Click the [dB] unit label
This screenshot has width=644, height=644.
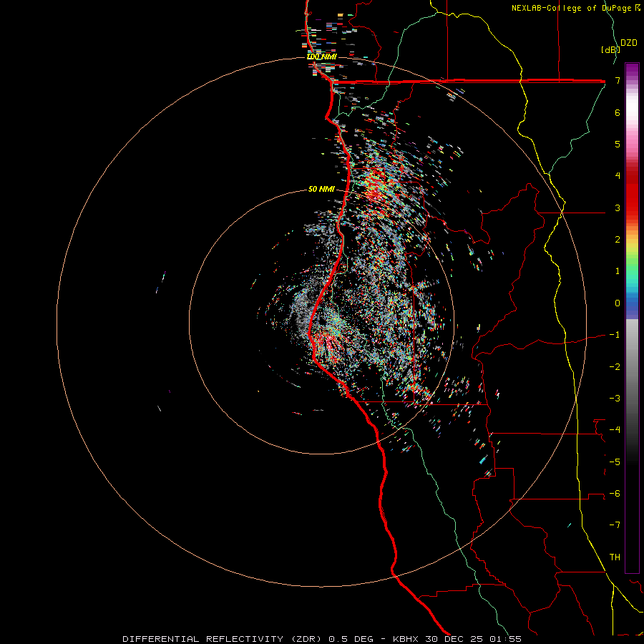(x=610, y=49)
